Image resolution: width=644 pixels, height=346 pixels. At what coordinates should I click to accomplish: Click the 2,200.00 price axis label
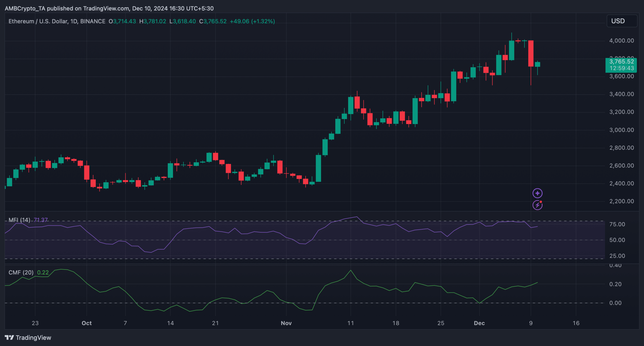coord(621,201)
